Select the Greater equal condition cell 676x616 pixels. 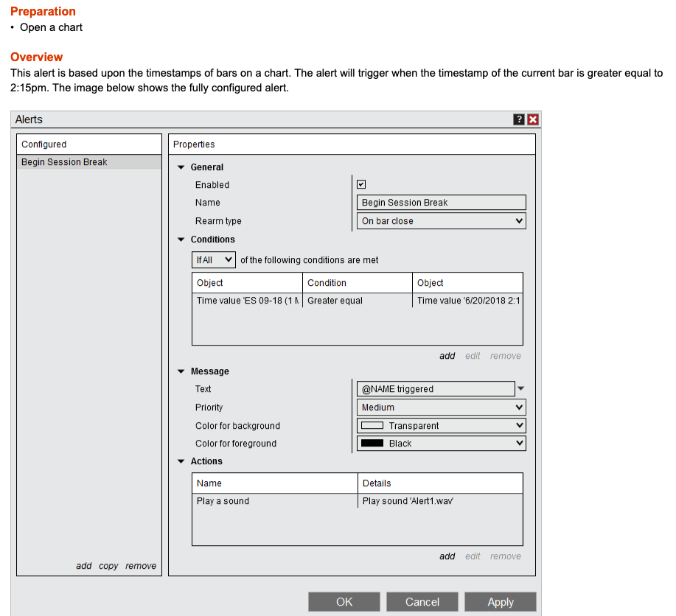click(x=358, y=301)
